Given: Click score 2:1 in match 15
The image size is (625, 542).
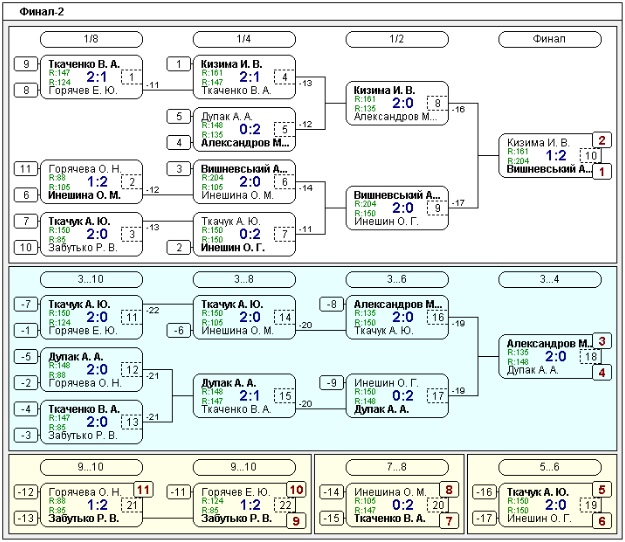Looking at the screenshot, I should coord(250,396).
